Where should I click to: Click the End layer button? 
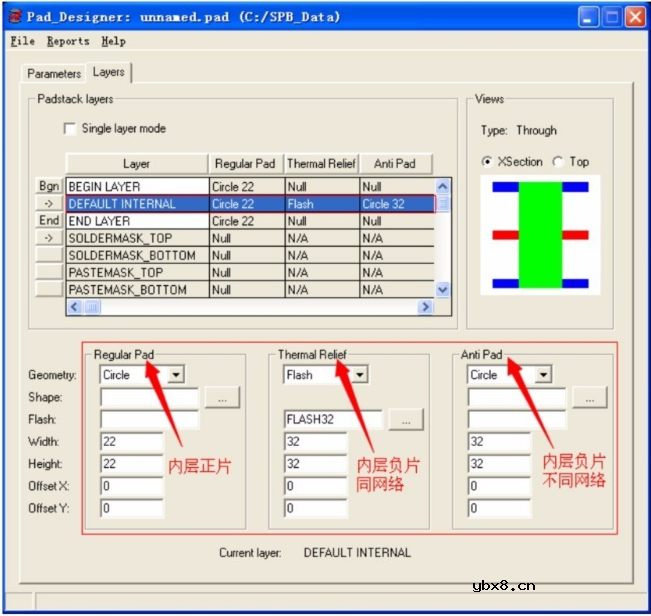pos(49,221)
